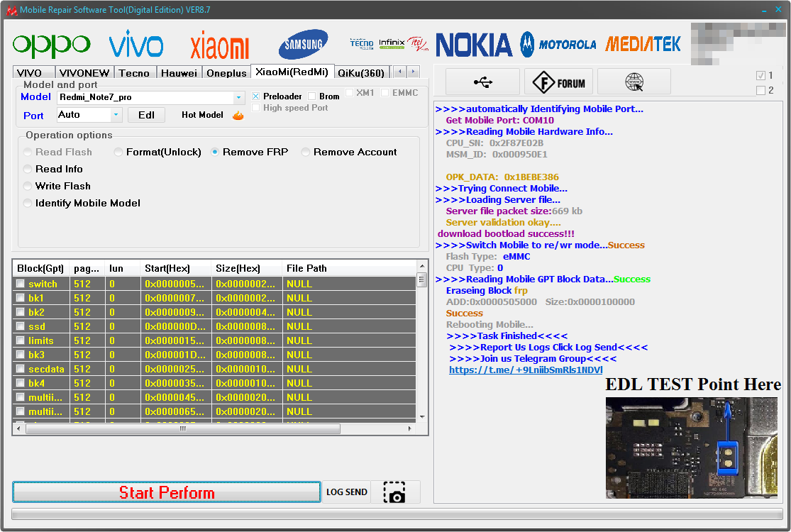Click the Motorola brand logo
This screenshot has height=532, width=791.
click(x=558, y=45)
